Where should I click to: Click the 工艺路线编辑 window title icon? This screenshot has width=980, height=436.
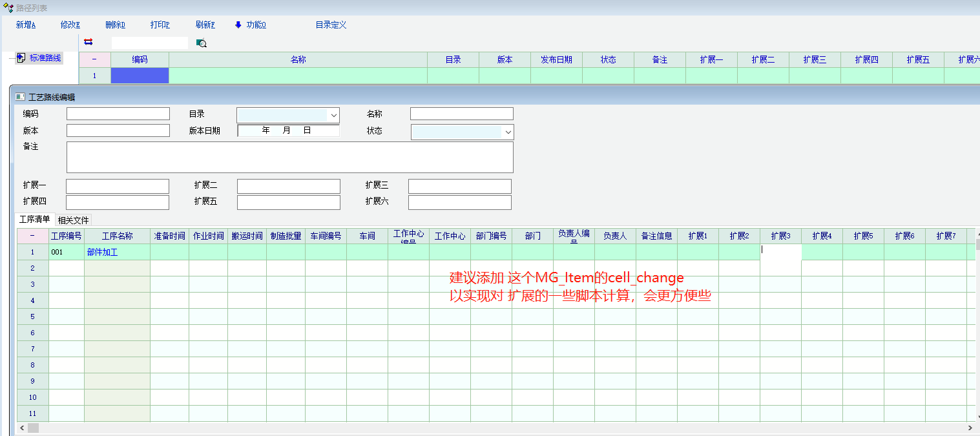[20, 97]
